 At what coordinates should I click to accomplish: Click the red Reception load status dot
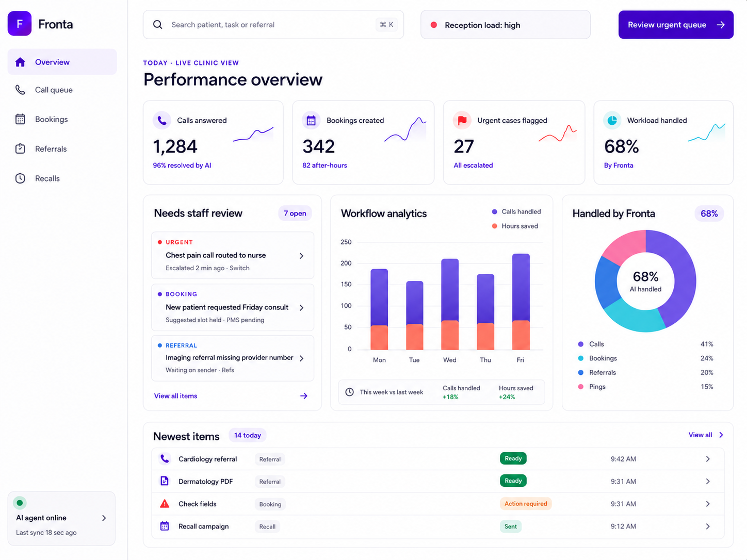pos(434,25)
